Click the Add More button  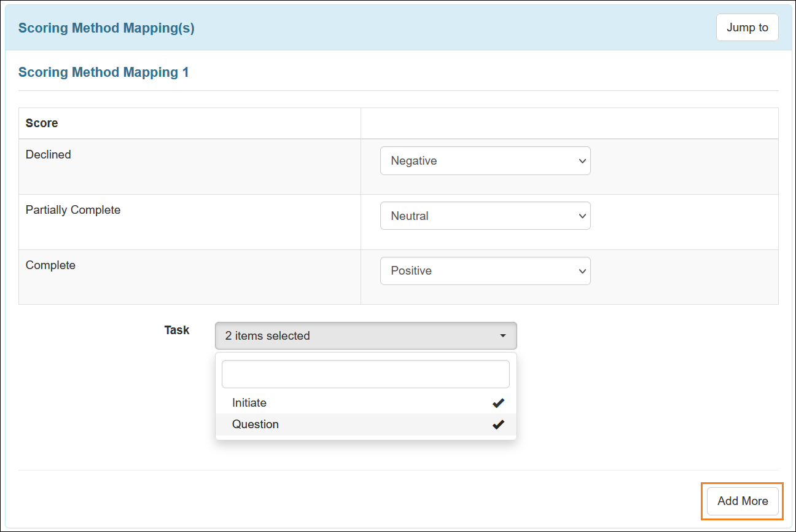click(741, 501)
